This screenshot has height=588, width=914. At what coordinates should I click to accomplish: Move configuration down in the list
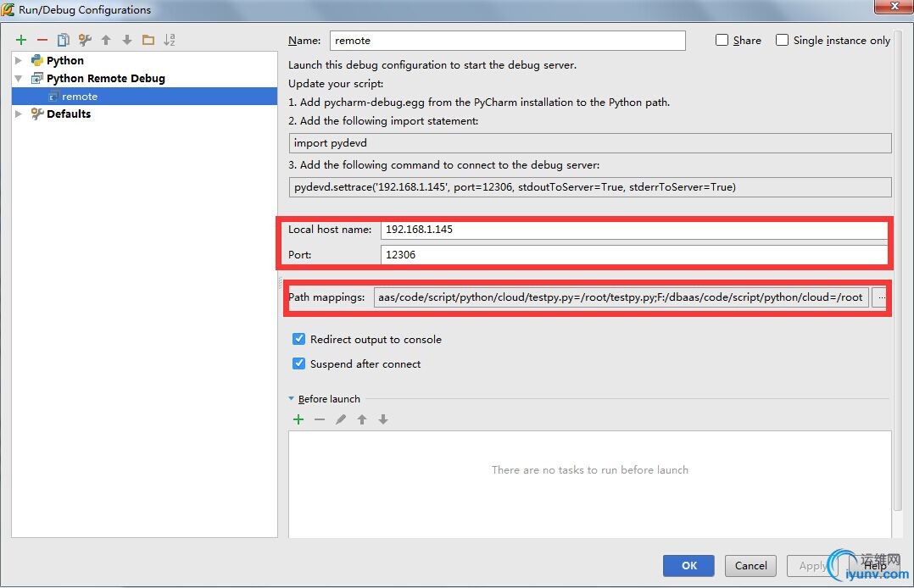(127, 40)
